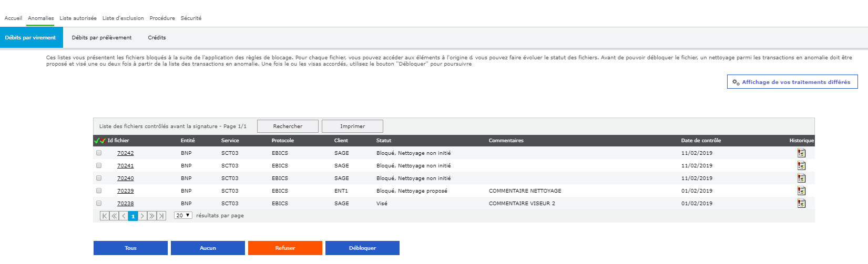Viewport: 868px width, 264px height.
Task: Select checkbox for file 70240
Action: (x=99, y=178)
